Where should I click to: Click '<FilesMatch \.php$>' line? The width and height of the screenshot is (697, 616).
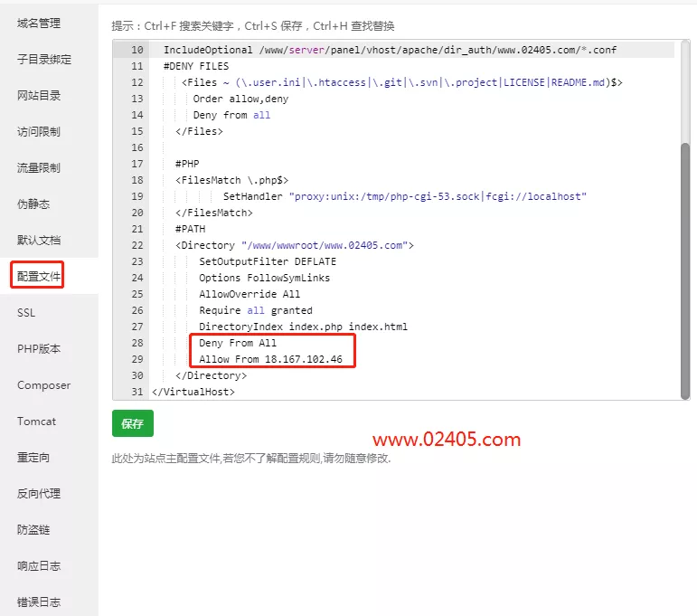[232, 180]
